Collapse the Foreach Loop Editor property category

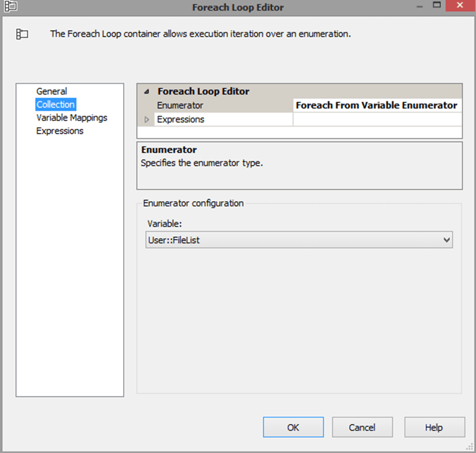click(x=147, y=92)
